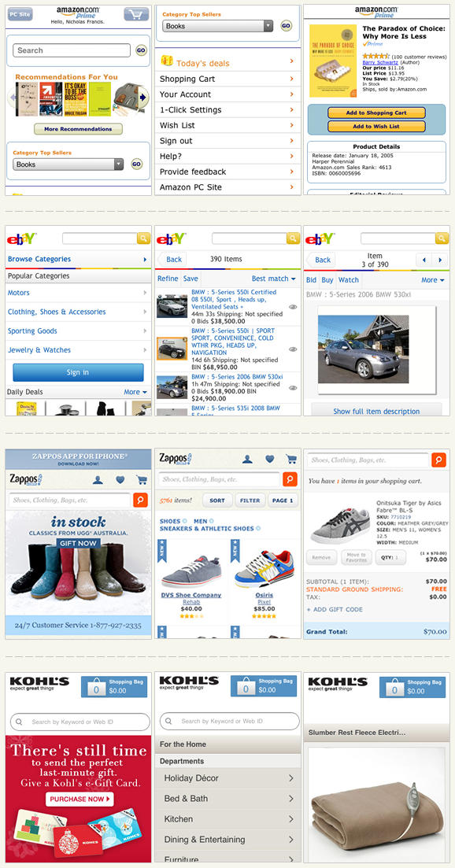The width and height of the screenshot is (455, 868).
Task: Click Add to Wish List on Amazon
Action: (x=376, y=126)
